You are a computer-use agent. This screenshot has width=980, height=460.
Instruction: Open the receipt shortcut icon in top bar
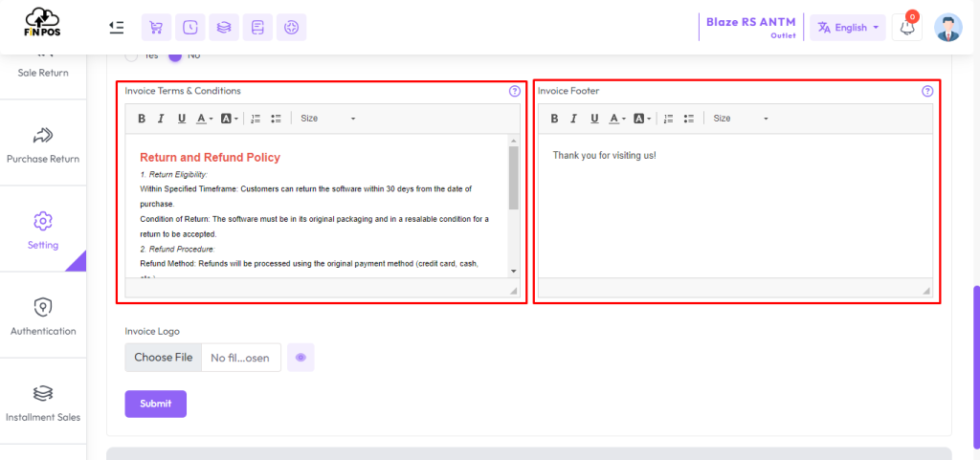click(x=257, y=28)
